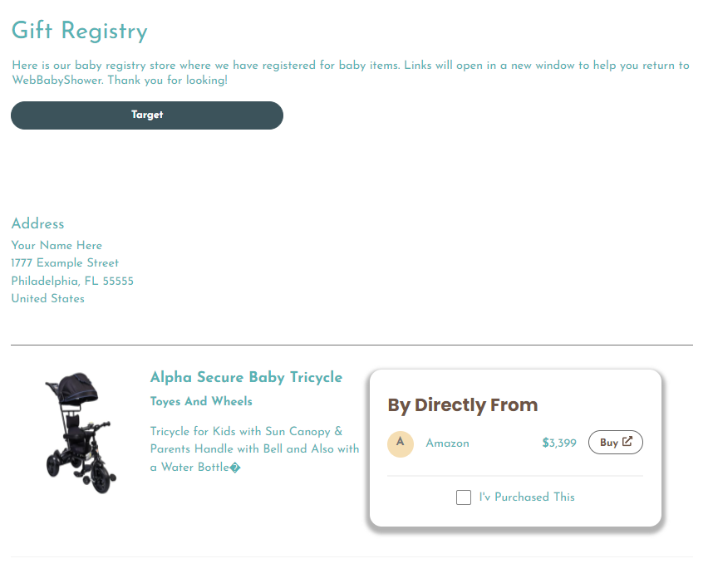The width and height of the screenshot is (708, 588).
Task: Click the round Amazon 'A' avatar icon
Action: tap(401, 443)
